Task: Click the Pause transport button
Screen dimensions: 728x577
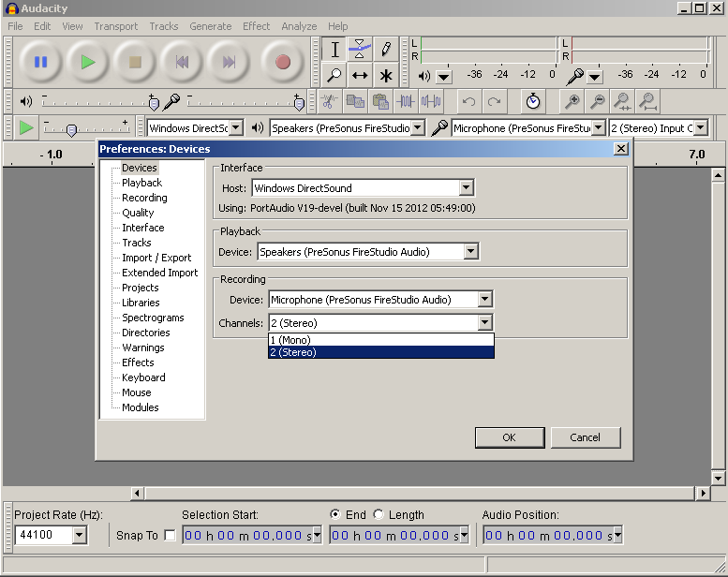Action: pos(41,62)
